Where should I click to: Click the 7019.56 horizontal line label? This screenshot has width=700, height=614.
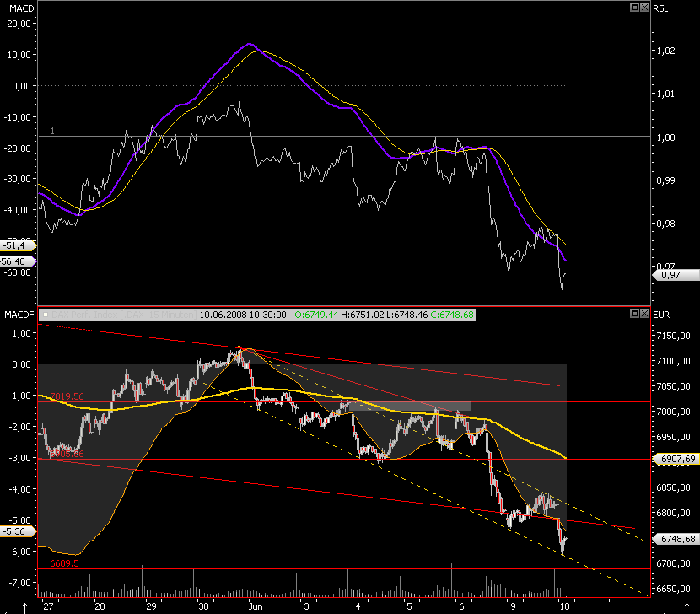pyautogui.click(x=67, y=396)
